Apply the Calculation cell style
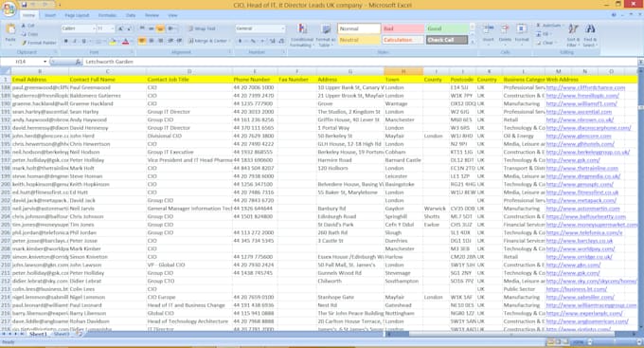The image size is (644, 348). [x=402, y=40]
